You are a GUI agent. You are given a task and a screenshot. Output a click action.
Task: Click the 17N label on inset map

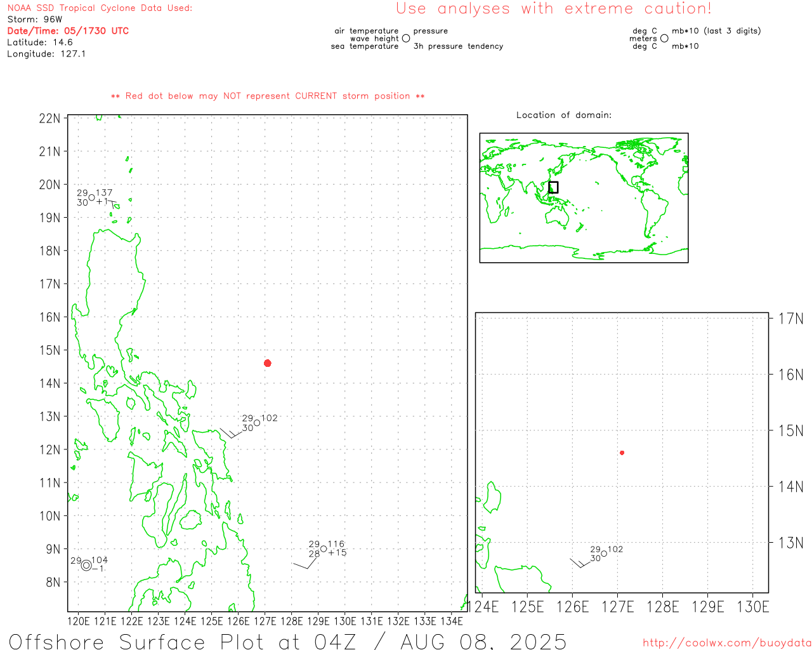pyautogui.click(x=791, y=318)
